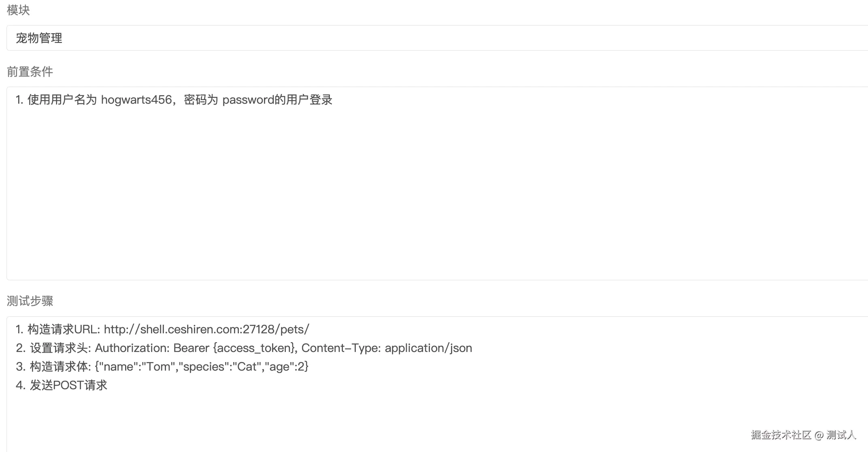Click the word password in the preconditions
Viewport: 868px width, 452px height.
point(248,100)
